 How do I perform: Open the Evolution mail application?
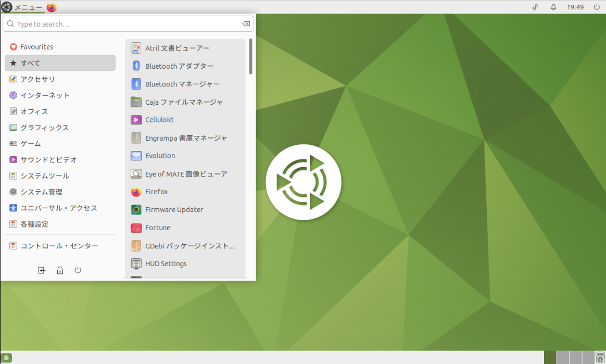pos(160,156)
